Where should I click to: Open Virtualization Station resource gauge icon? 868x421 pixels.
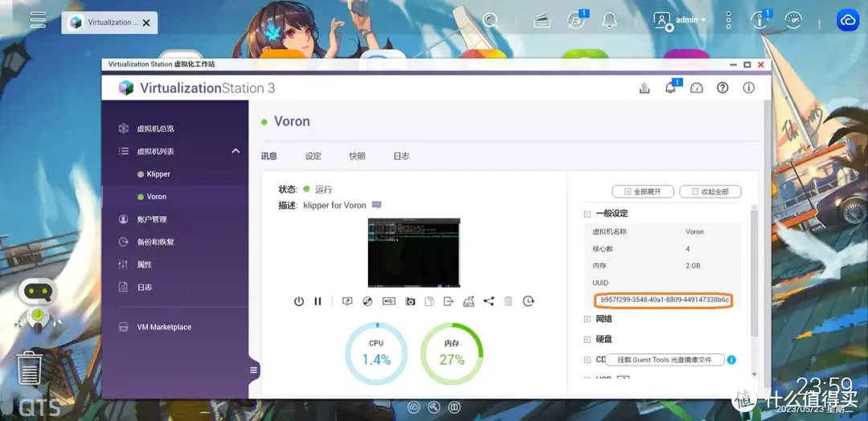point(696,88)
